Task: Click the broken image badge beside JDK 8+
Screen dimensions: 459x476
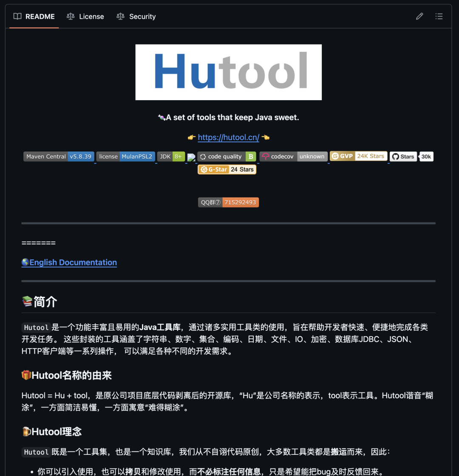Action: click(x=191, y=156)
